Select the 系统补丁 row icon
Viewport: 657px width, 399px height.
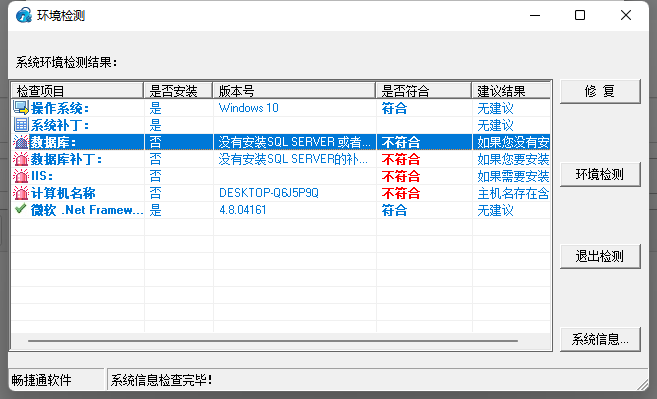click(21, 125)
